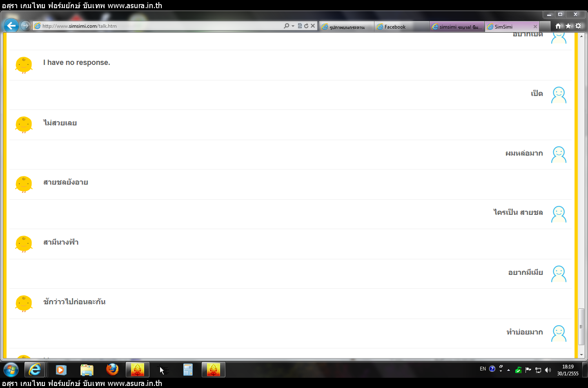Close the SimSimi tab
Screen dimensions: 588x388
(535, 27)
